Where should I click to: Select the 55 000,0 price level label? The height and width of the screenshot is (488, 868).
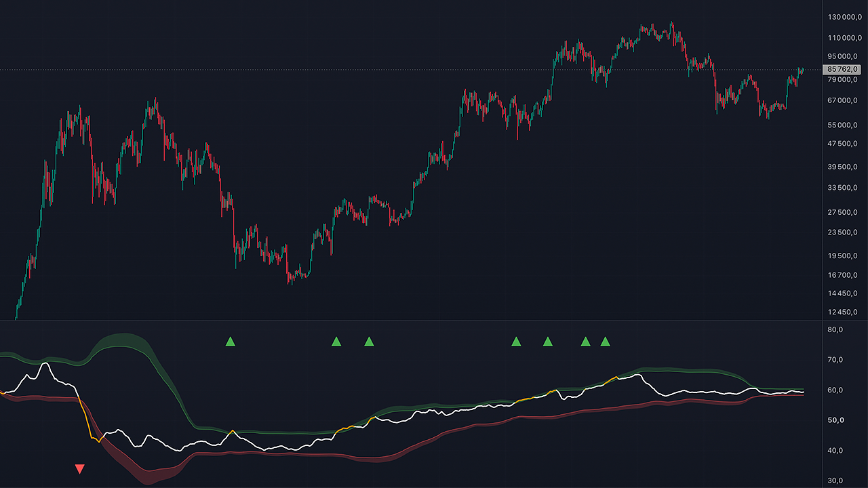(x=844, y=125)
